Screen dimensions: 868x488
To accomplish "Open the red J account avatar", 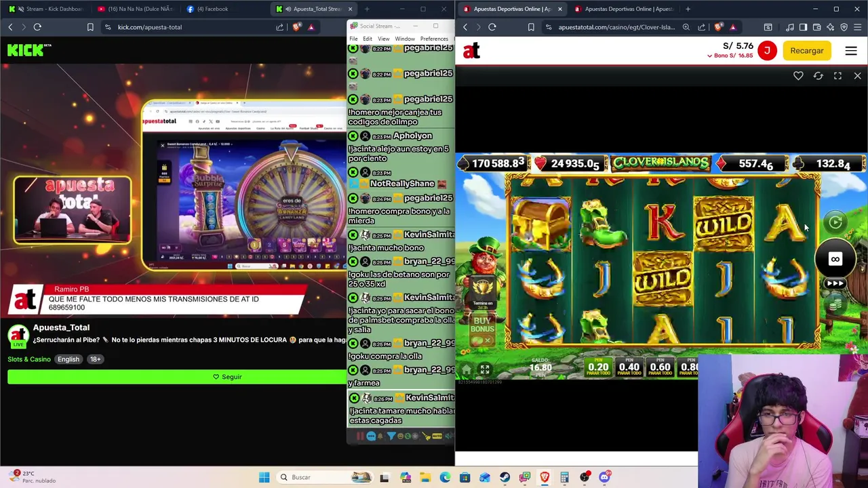I will [x=767, y=51].
